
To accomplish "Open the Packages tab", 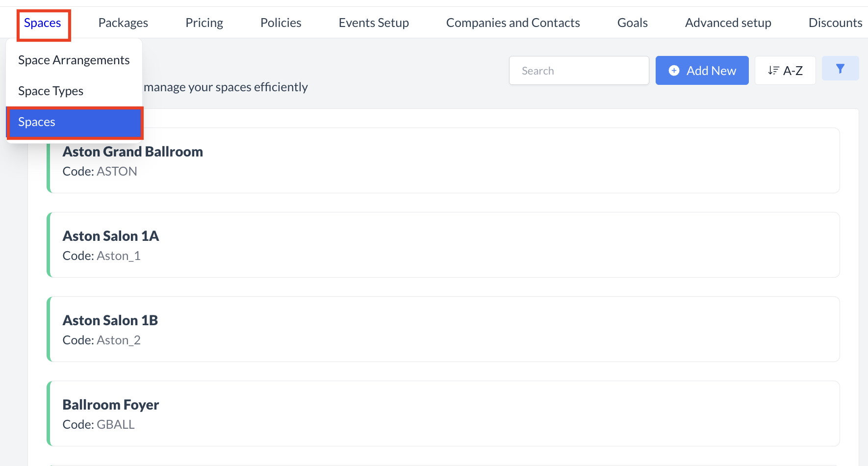I will click(x=123, y=23).
